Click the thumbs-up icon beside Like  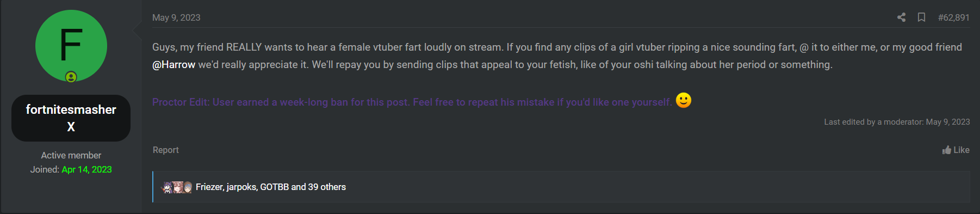tap(947, 150)
